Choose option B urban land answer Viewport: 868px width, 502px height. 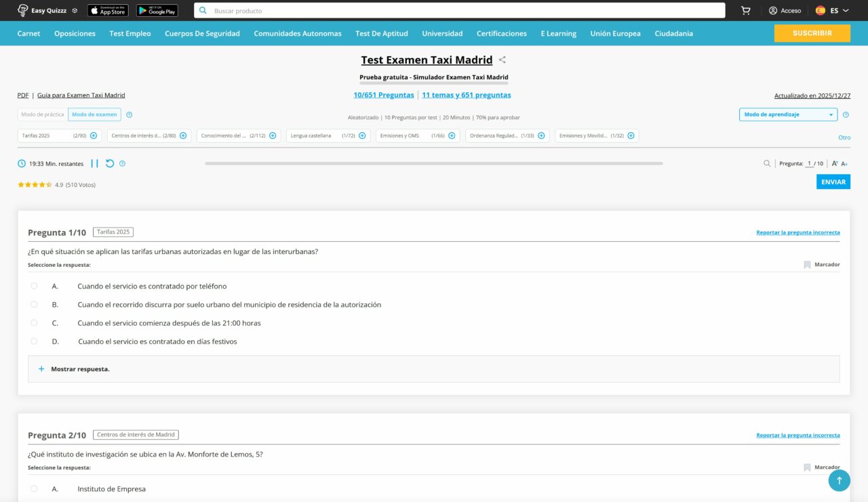coord(34,305)
